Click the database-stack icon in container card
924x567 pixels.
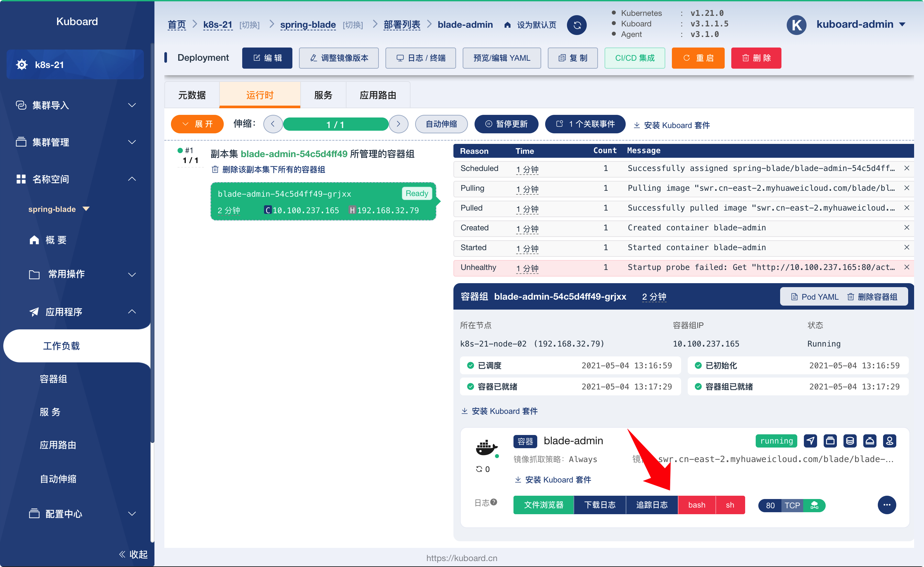click(850, 441)
